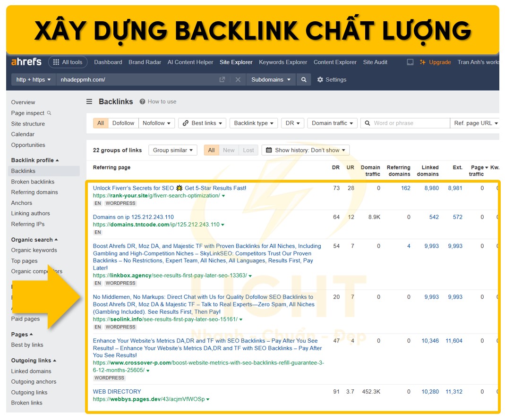Expand the Nofollow filter dropdown
The height and width of the screenshot is (420, 505).
coord(156,123)
